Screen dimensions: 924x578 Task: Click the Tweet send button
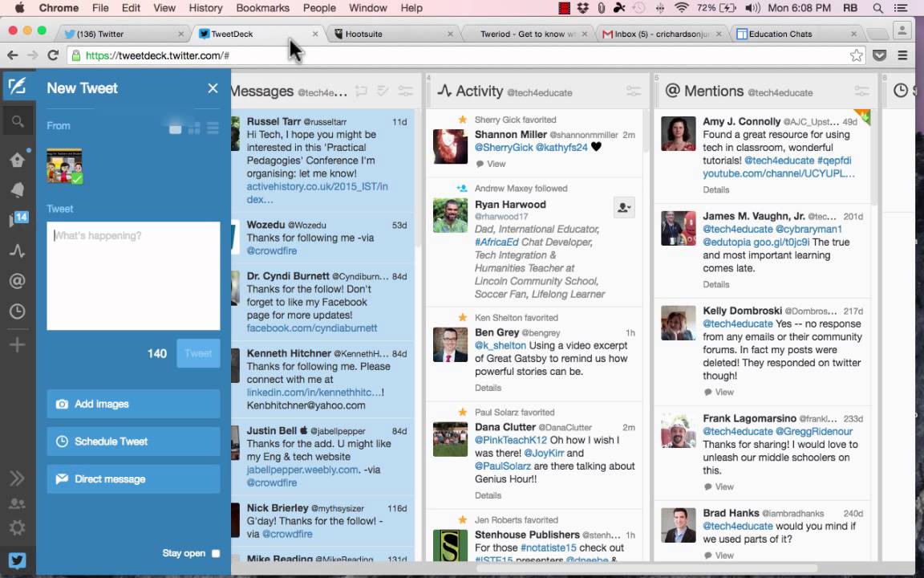coord(198,353)
